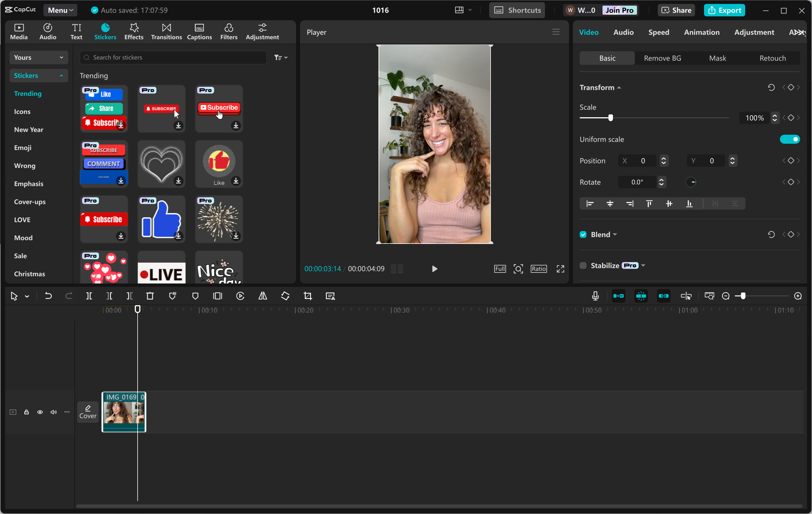Click the Undo icon above the timeline
Screen dimensions: 812x514
[48, 296]
